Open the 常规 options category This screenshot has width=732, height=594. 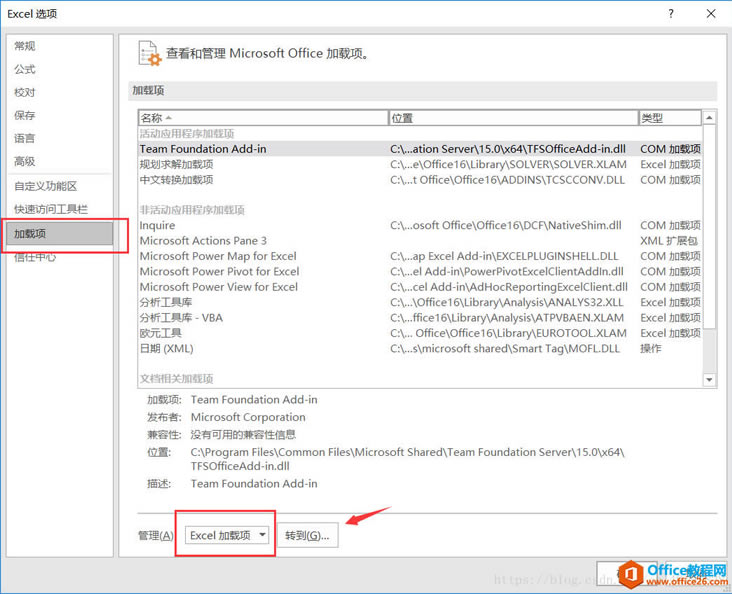pos(25,46)
